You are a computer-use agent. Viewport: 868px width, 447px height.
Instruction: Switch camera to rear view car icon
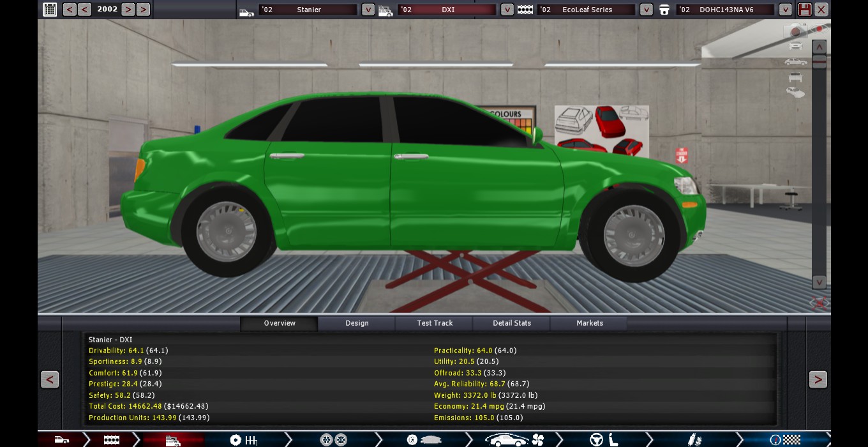795,77
